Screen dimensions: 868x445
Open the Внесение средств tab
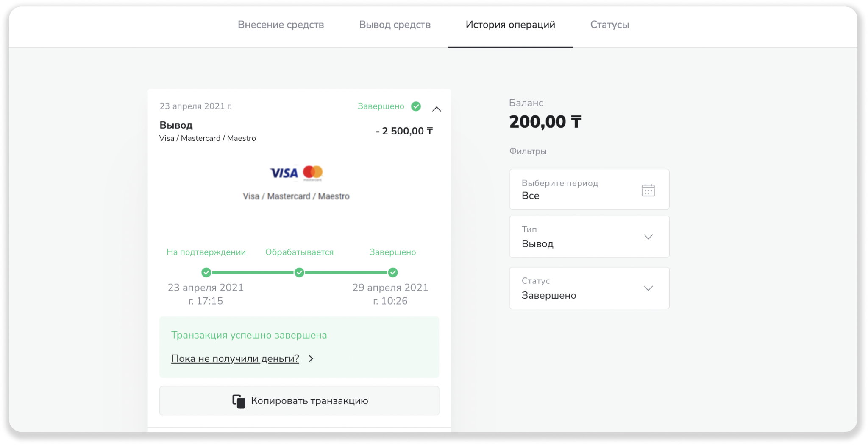[x=281, y=25]
